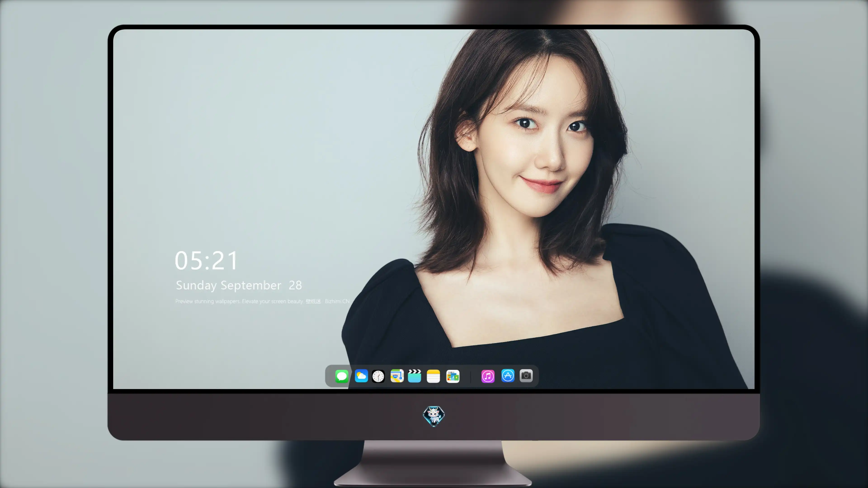Open the Weather app in the dock

(x=361, y=376)
